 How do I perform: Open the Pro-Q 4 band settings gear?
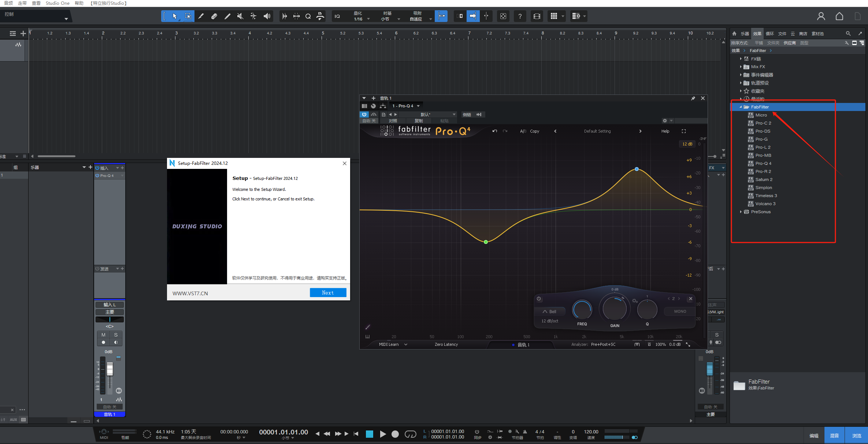(x=635, y=301)
